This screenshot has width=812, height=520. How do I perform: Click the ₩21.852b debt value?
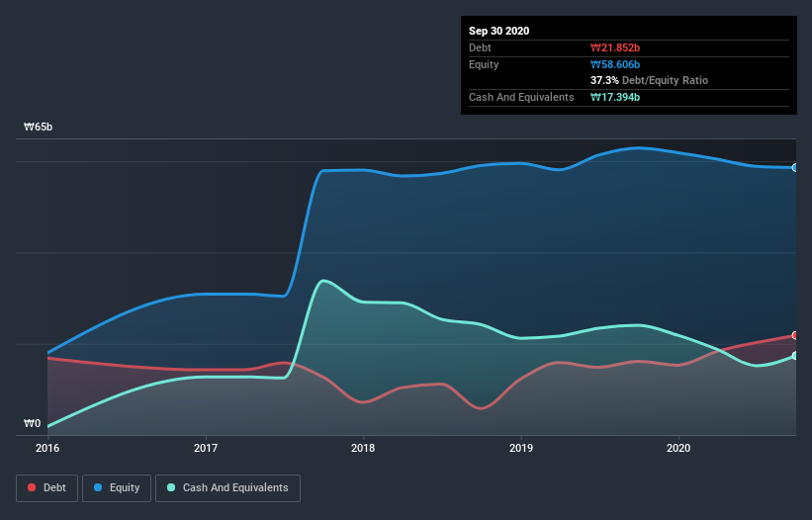coord(615,47)
